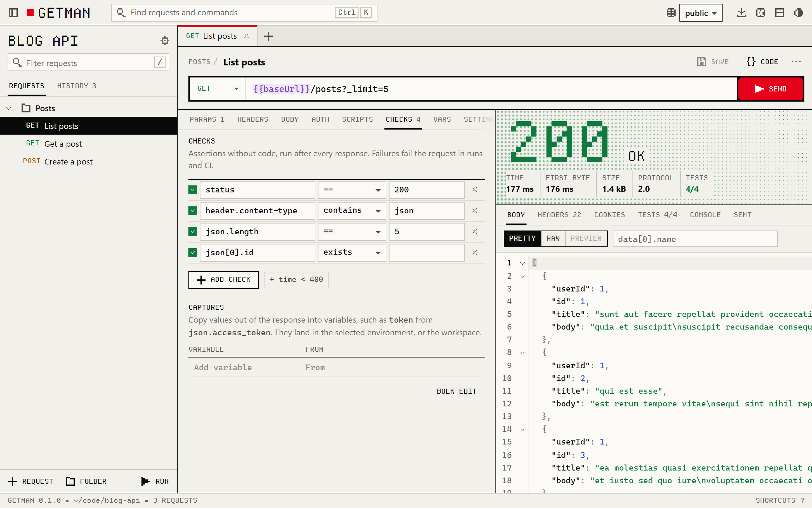Remove the header.content-type check row
Image resolution: width=812 pixels, height=508 pixels.
[x=475, y=211]
